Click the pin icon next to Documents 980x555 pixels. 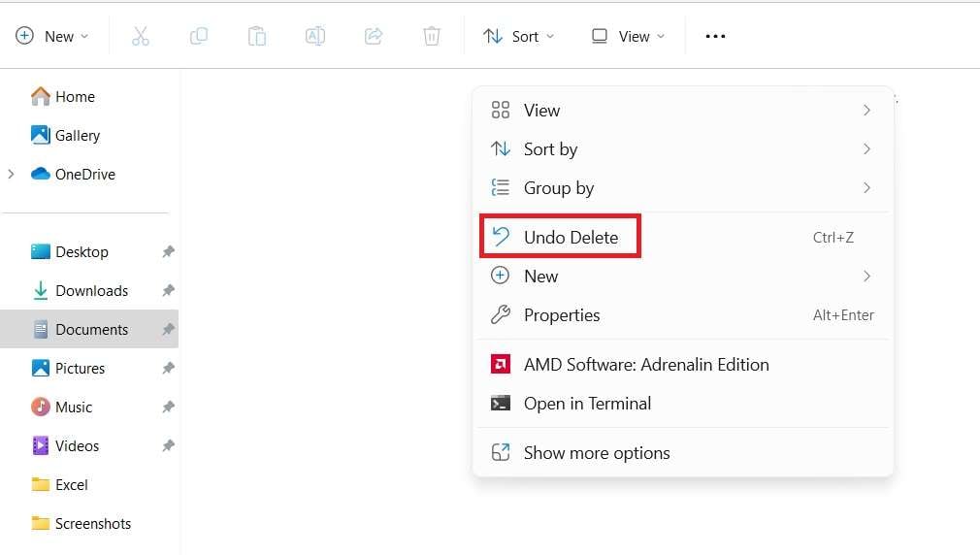point(168,329)
